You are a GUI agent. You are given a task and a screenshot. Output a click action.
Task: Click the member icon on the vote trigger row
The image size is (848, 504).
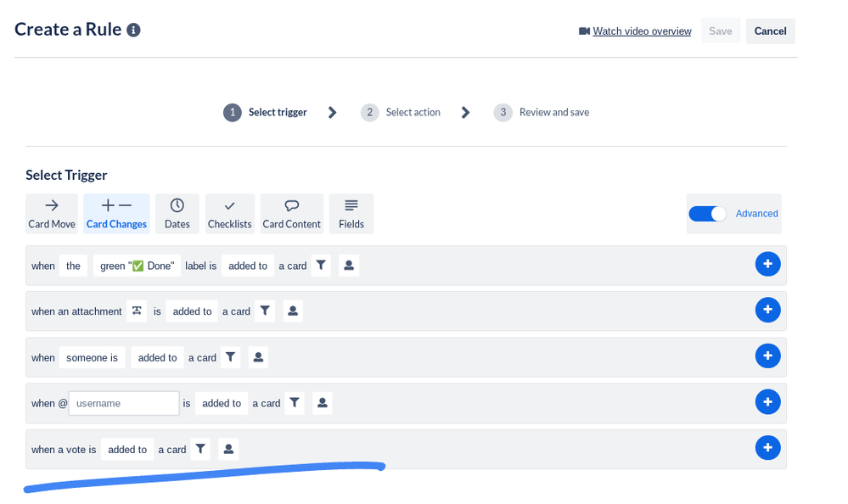tap(227, 448)
